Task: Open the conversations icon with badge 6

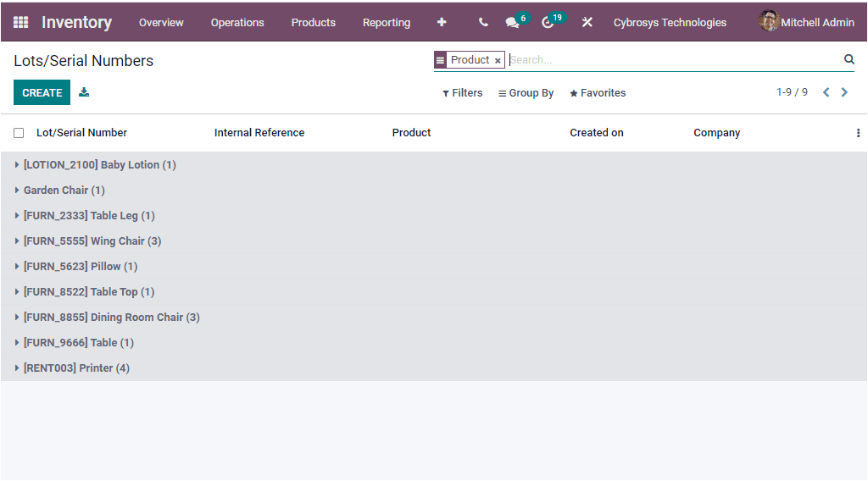Action: click(513, 23)
